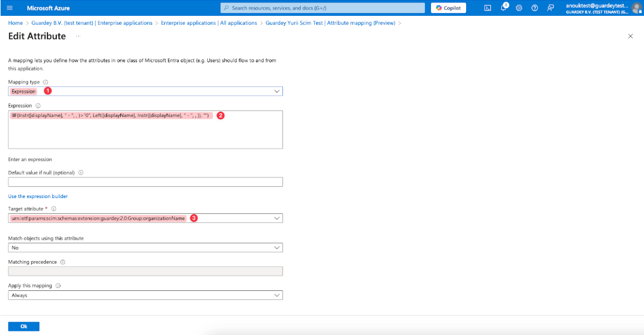Click the info icon beside Target attribute
The width and height of the screenshot is (644, 335).
pos(53,209)
